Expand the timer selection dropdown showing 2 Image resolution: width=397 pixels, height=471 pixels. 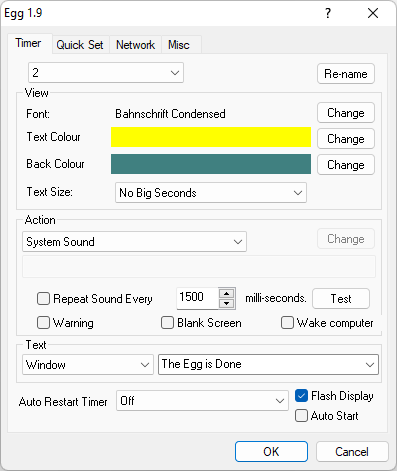(106, 73)
